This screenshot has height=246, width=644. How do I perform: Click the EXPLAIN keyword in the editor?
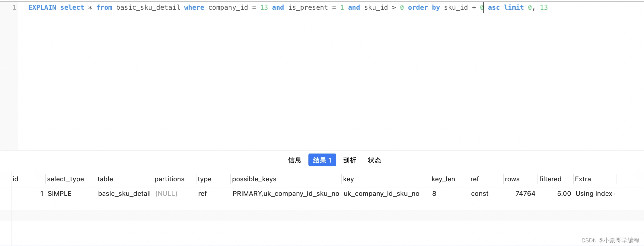pyautogui.click(x=42, y=7)
